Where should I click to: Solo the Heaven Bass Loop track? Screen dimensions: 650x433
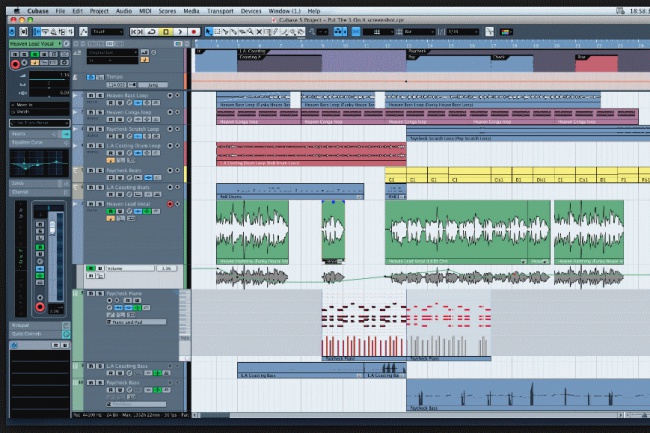[x=100, y=95]
